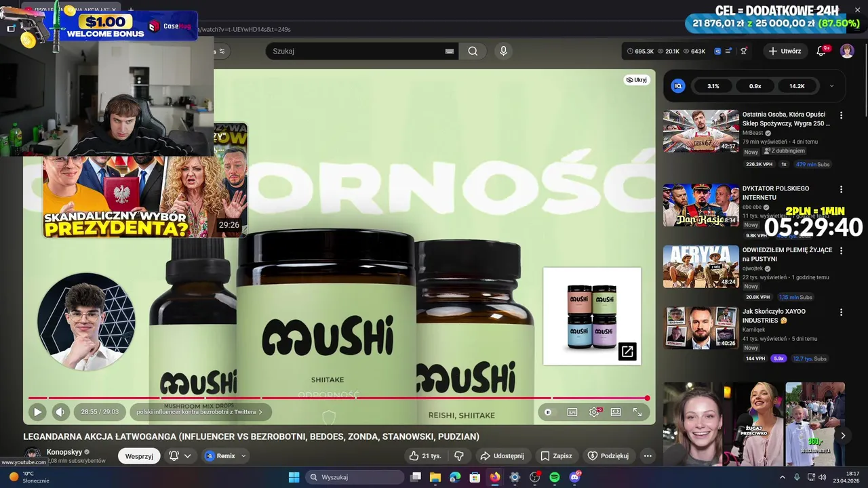868x488 pixels.
Task: Open options menu for MrBeast video
Action: pos(842,115)
